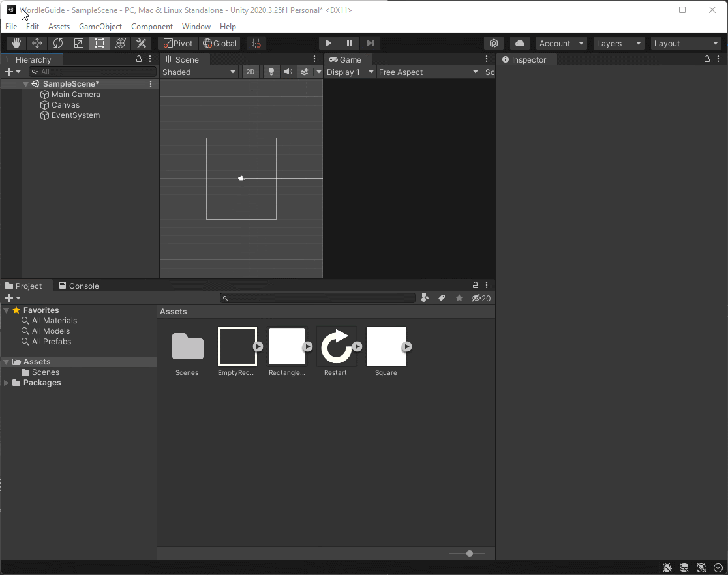
Task: Select Canvas object in Hierarchy
Action: point(61,105)
